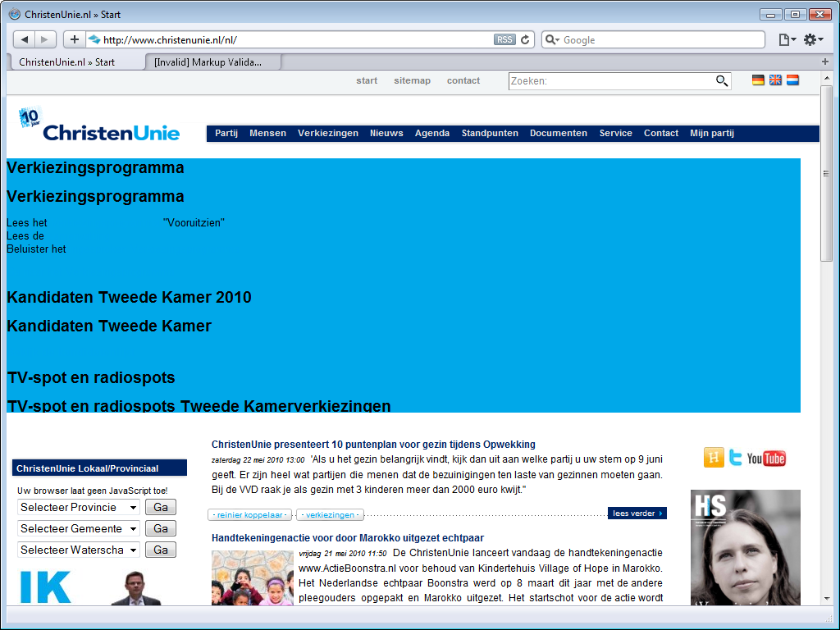Open the YouTube logo link
840x630 pixels.
766,459
